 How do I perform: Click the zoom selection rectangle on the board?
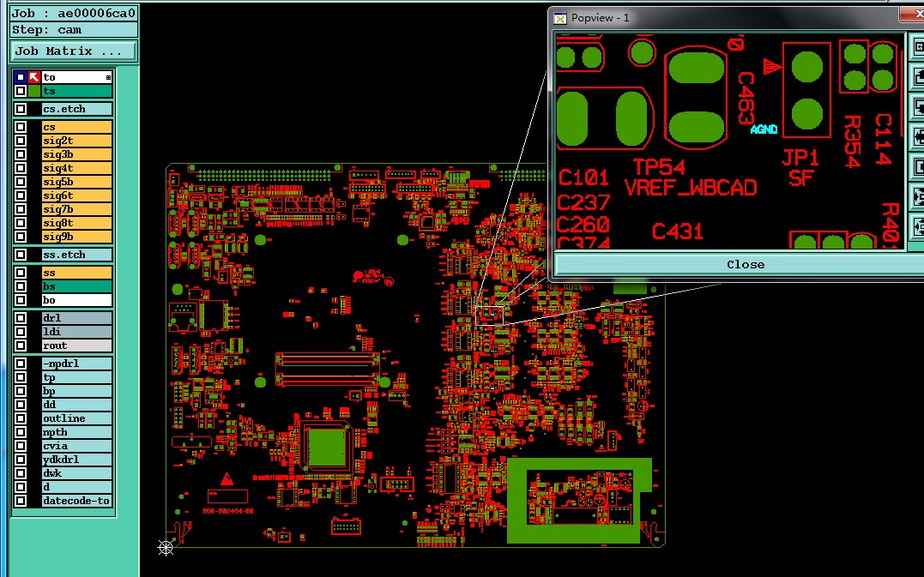490,315
